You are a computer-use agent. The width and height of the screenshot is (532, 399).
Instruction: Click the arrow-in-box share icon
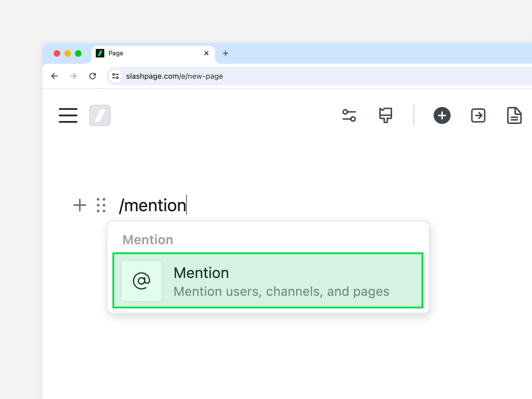478,115
